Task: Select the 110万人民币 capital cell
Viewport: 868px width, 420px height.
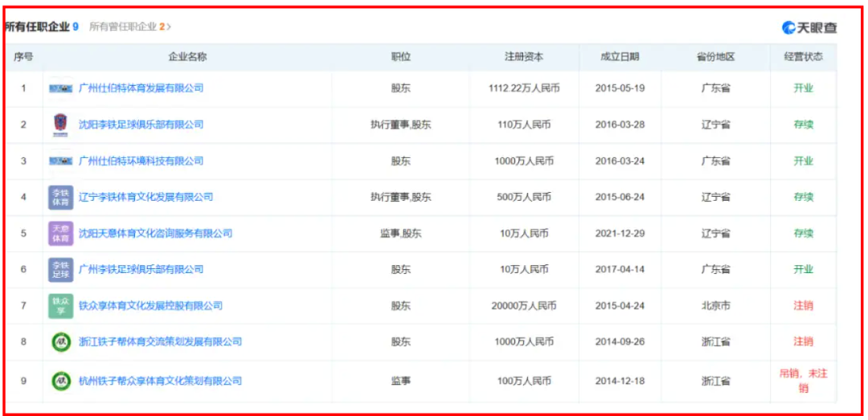Action: (524, 124)
